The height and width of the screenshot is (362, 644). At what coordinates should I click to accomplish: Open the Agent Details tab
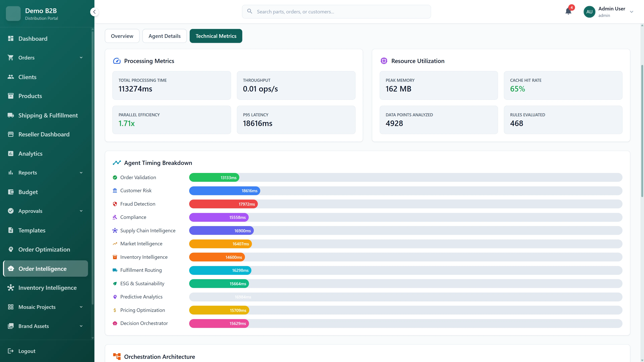tap(164, 36)
